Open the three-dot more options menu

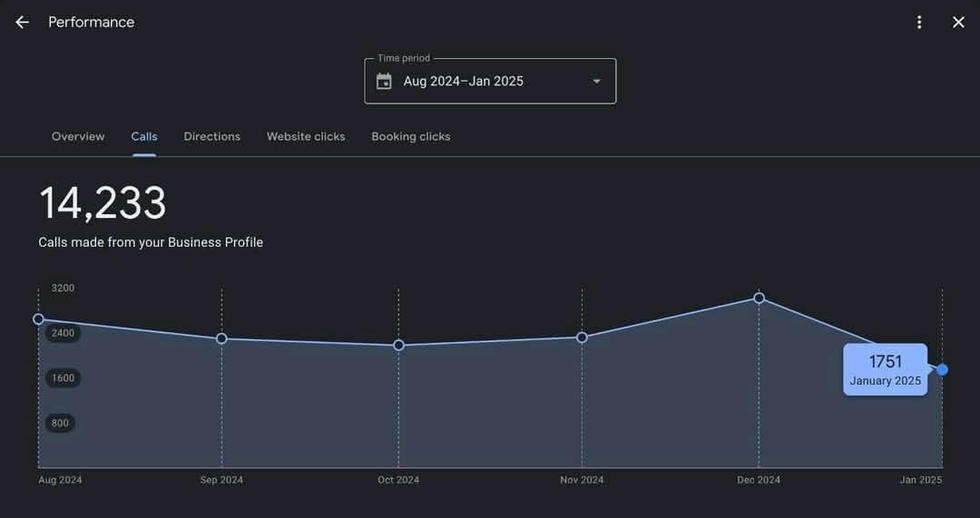click(x=919, y=23)
